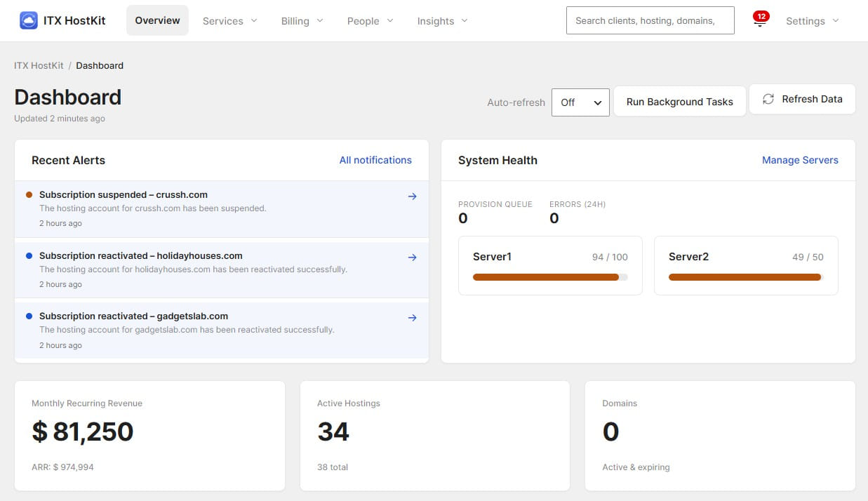Image resolution: width=868 pixels, height=501 pixels.
Task: Open the All notifications link
Action: (x=375, y=160)
